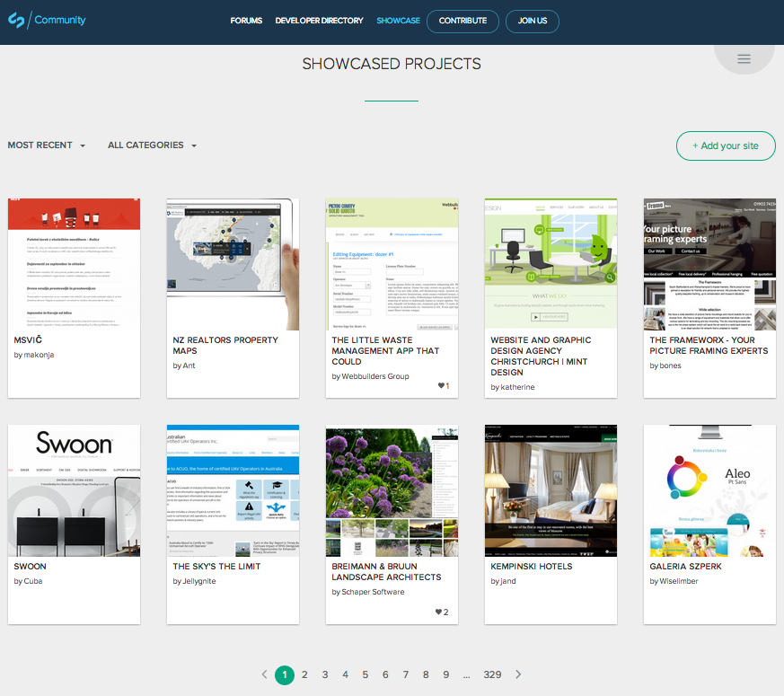The width and height of the screenshot is (784, 696).
Task: Click the previous page left arrow
Action: (264, 674)
